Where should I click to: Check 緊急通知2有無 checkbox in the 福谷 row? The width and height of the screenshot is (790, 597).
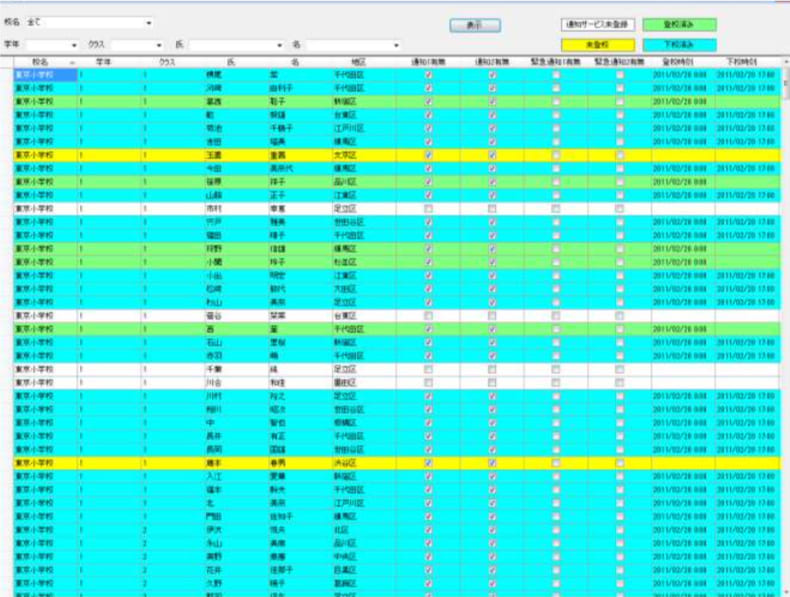(x=620, y=316)
